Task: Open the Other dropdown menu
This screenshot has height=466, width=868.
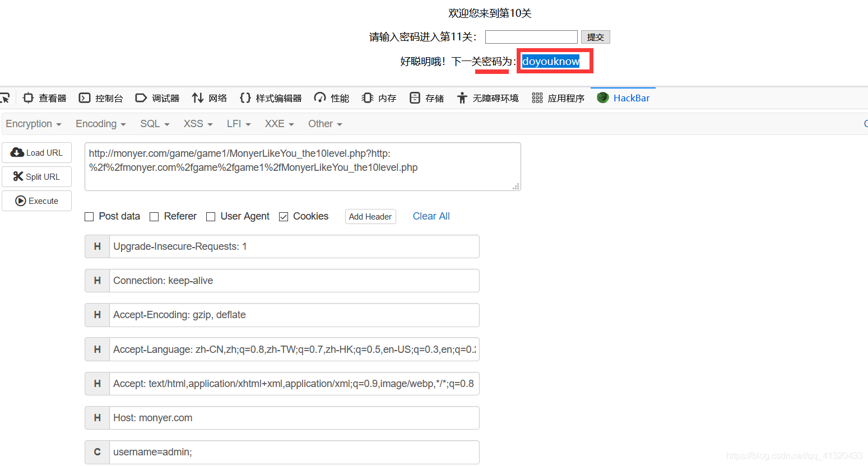Action: click(325, 124)
